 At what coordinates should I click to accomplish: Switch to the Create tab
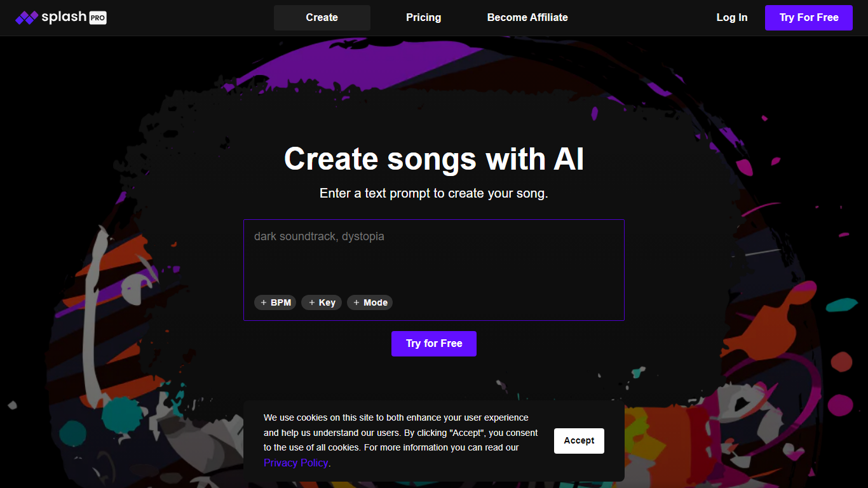[x=322, y=18]
